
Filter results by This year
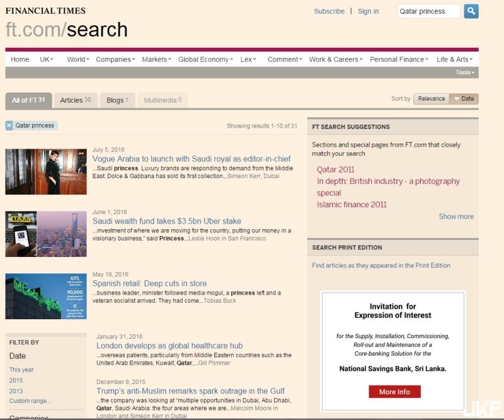[x=21, y=370]
